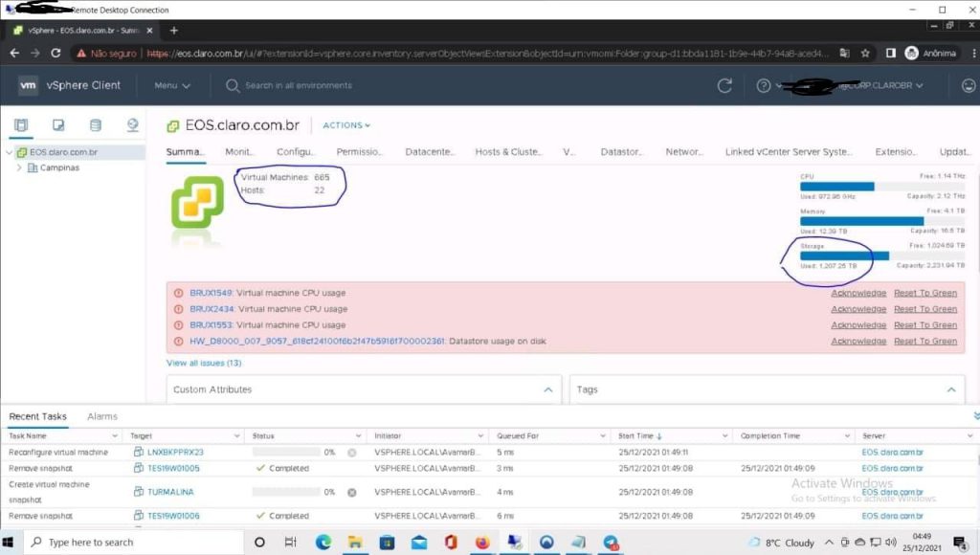Acknowledge the BRUX2434 CPU usage alarm
Screen dimensions: 980x555
[858, 309]
